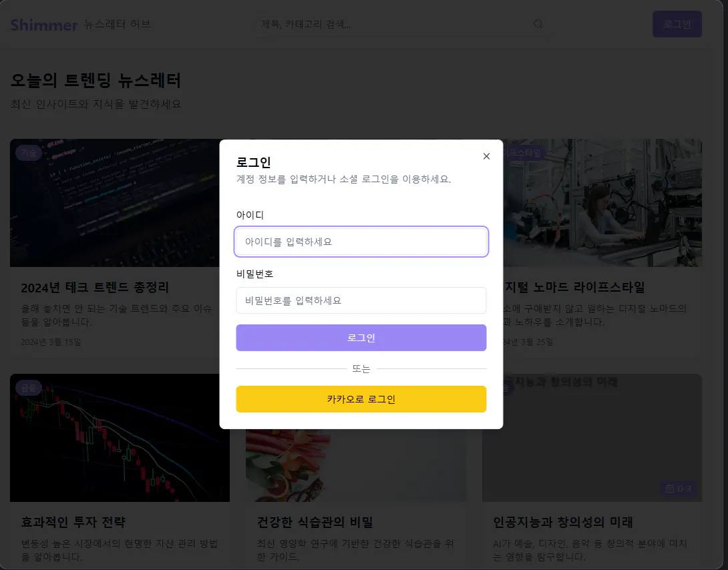Click the 2024년 3월 15일 date text
This screenshot has height=570, width=728.
51,342
